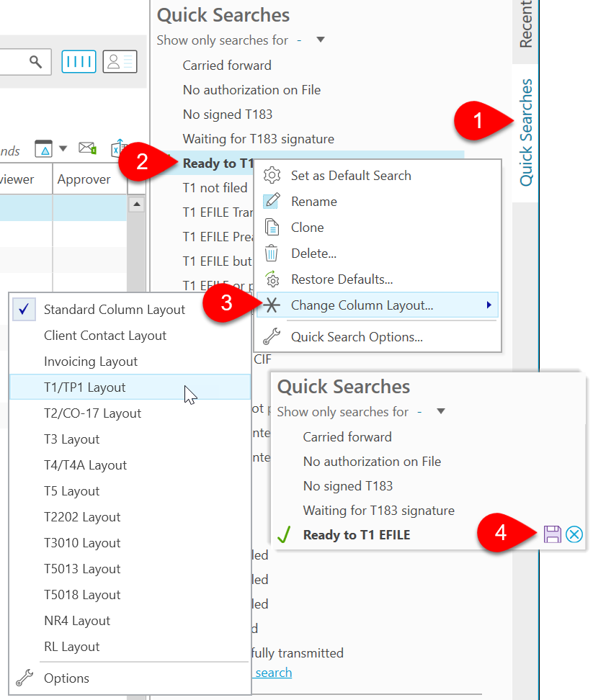The image size is (593, 700).
Task: Click the envelope email icon
Action: tap(87, 148)
